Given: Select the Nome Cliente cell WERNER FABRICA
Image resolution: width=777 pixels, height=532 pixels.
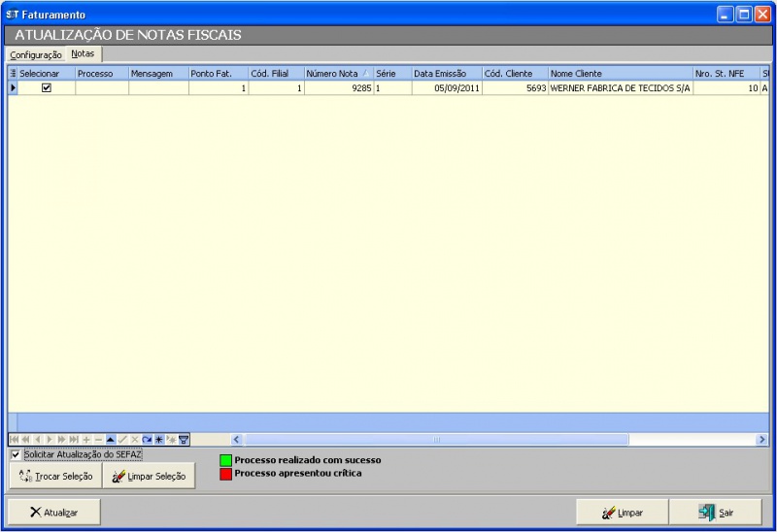Looking at the screenshot, I should [620, 88].
